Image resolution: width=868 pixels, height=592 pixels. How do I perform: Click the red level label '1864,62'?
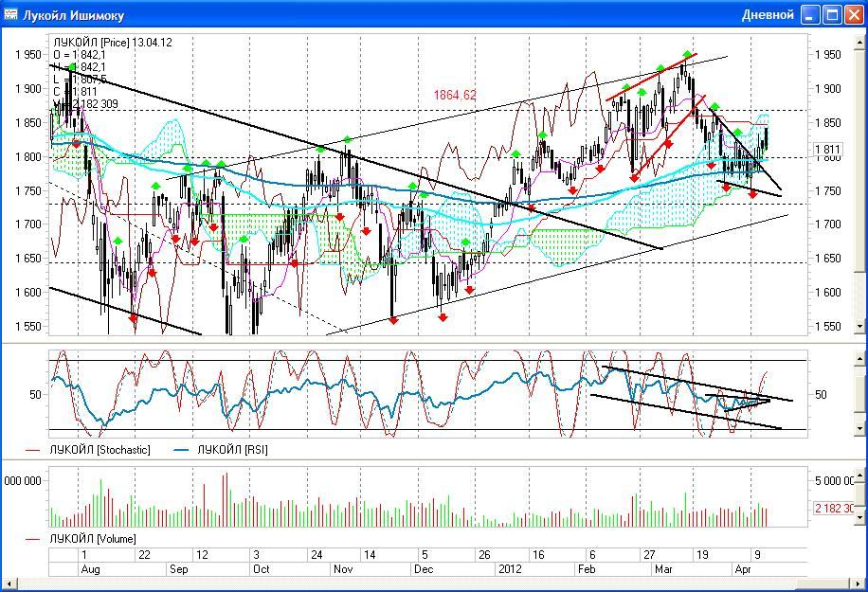[455, 95]
